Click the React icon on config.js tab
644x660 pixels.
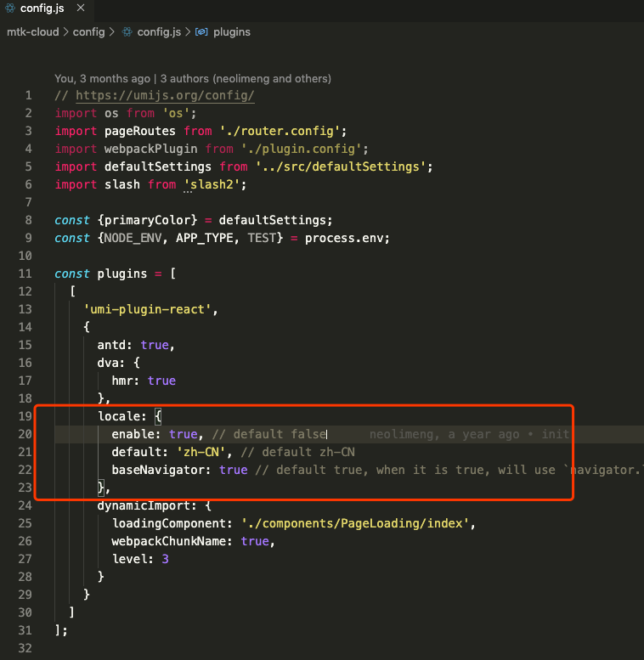point(10,8)
